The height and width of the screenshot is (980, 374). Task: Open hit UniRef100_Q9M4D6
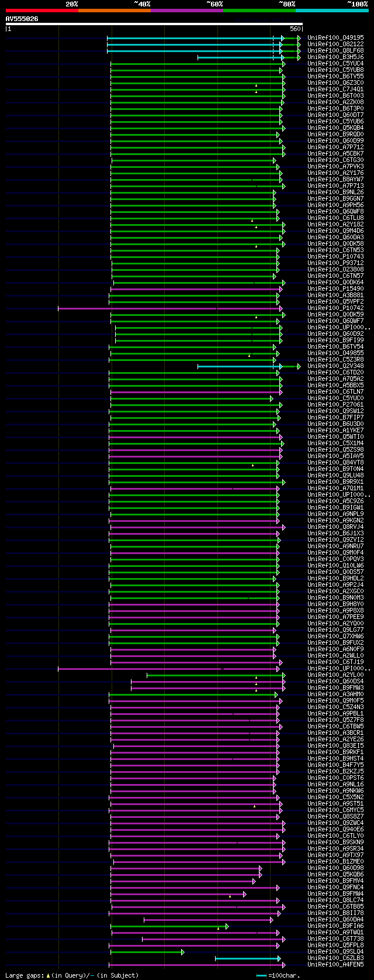point(335,231)
